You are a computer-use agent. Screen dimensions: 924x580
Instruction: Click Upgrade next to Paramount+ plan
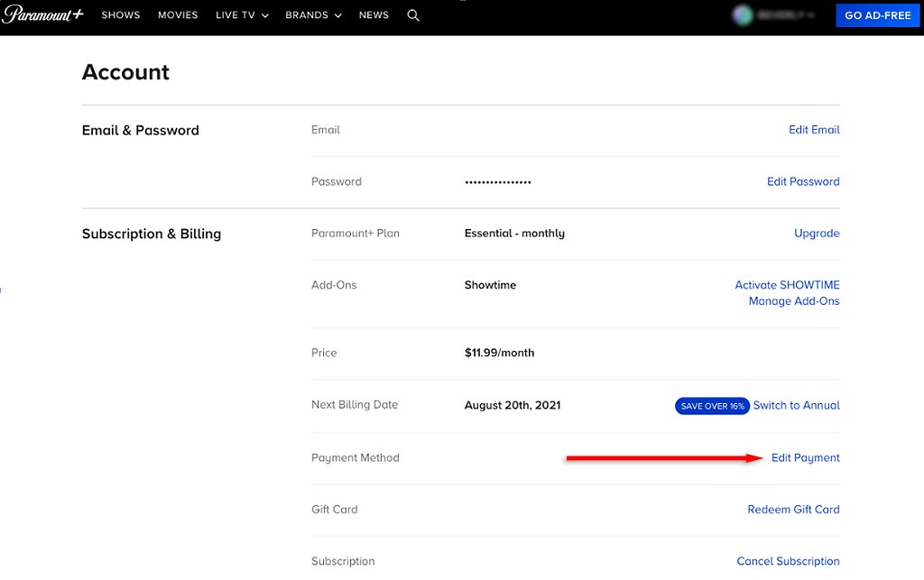(817, 234)
